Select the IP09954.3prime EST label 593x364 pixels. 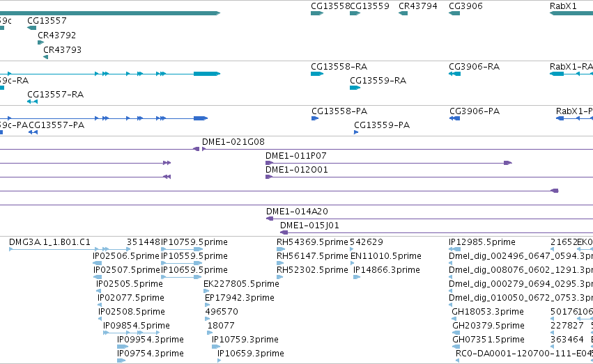click(151, 340)
